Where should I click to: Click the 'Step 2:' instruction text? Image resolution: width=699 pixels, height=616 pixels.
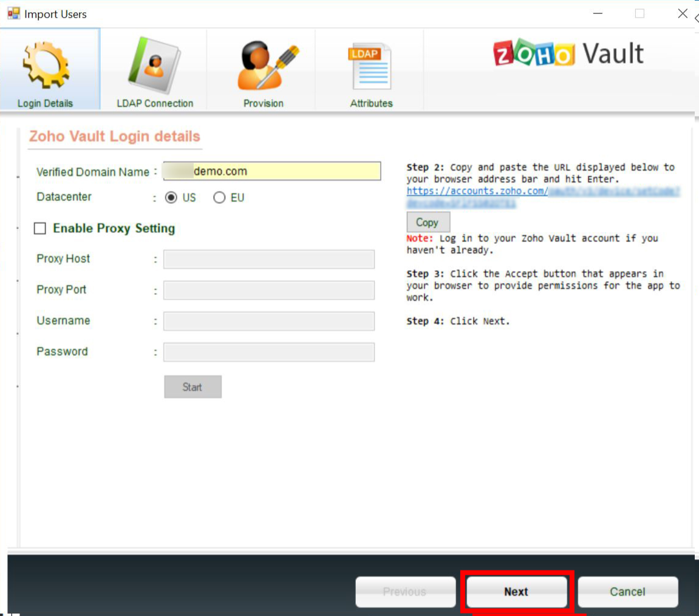(540, 173)
